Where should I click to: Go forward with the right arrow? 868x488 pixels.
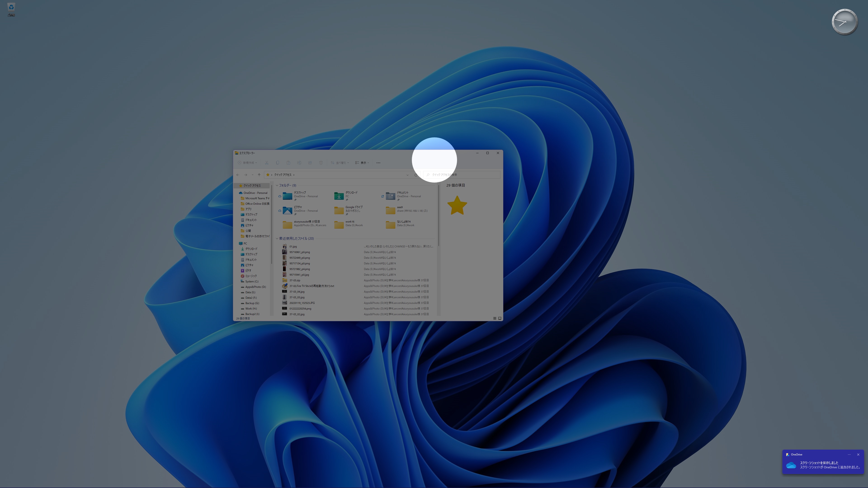(246, 175)
